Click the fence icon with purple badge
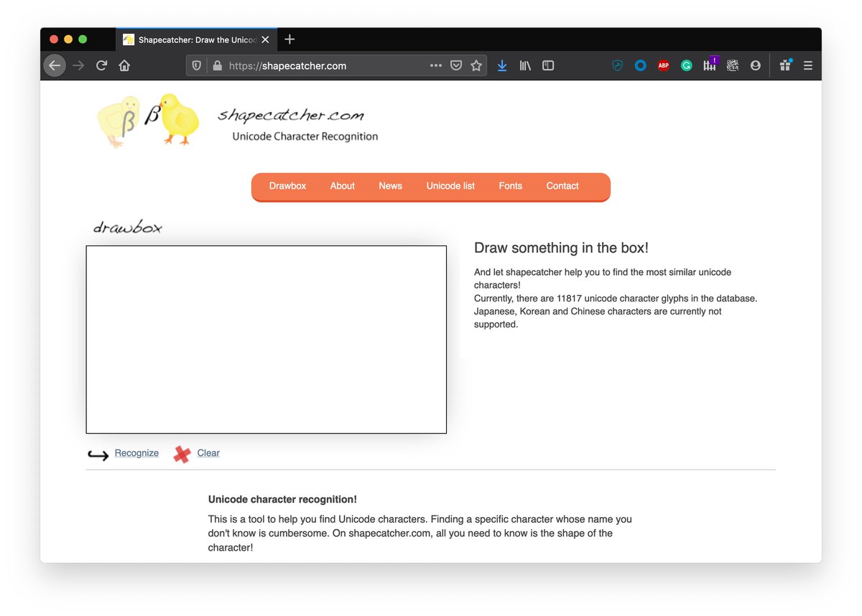Viewport: 862px width, 616px height. click(710, 65)
